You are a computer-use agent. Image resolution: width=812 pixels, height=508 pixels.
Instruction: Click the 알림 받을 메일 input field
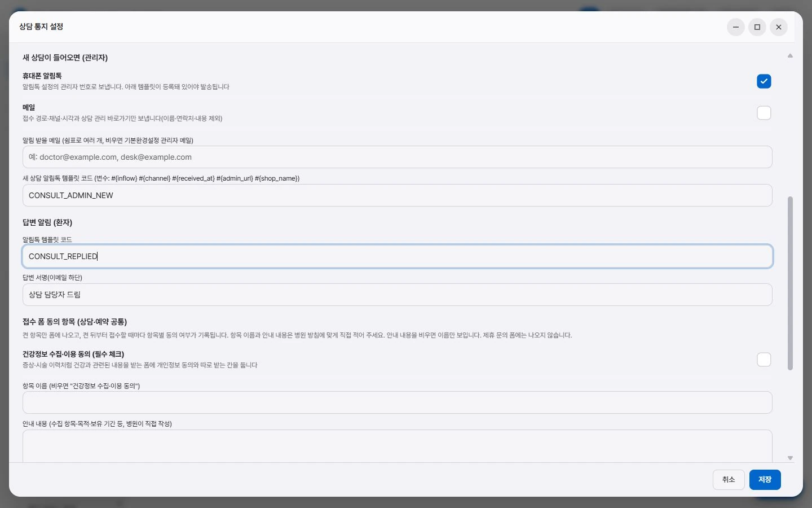coord(398,157)
